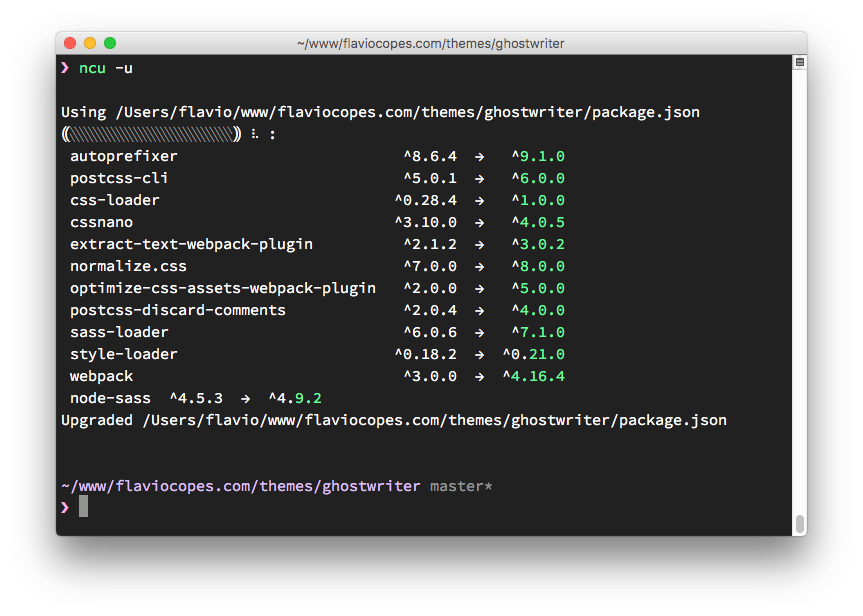Click the cssnano new version ^4.0.5
Screen dimensions: 863x616
point(538,222)
